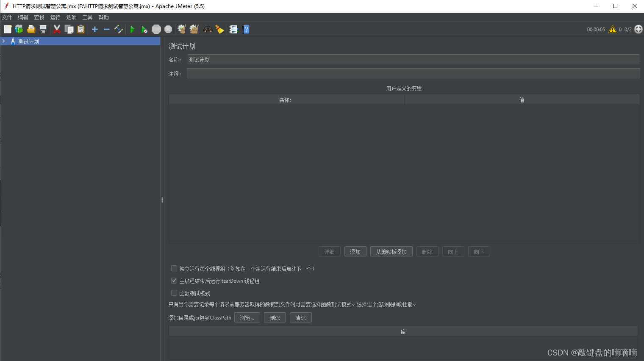Click the 向下 button
This screenshot has height=361, width=644.
click(x=479, y=252)
